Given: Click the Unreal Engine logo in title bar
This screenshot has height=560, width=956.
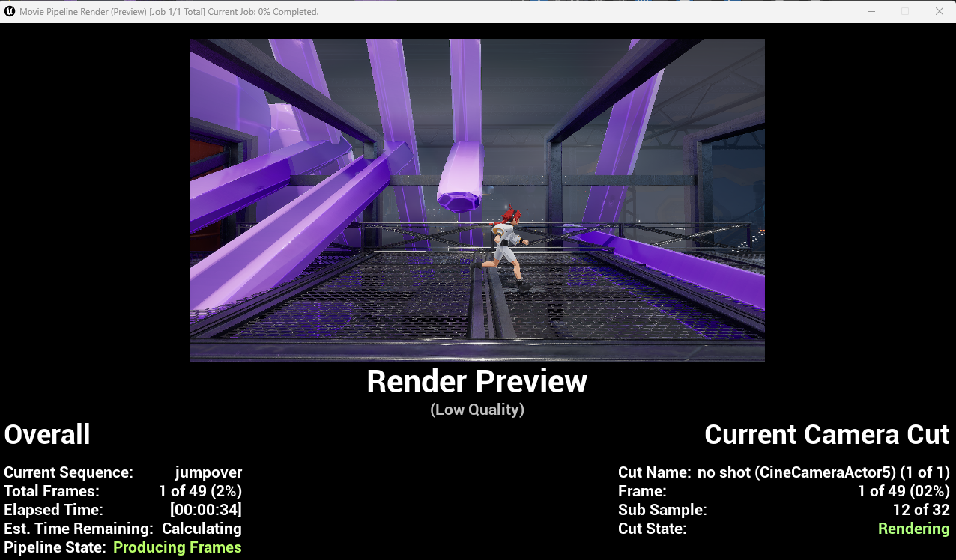Looking at the screenshot, I should coord(10,11).
